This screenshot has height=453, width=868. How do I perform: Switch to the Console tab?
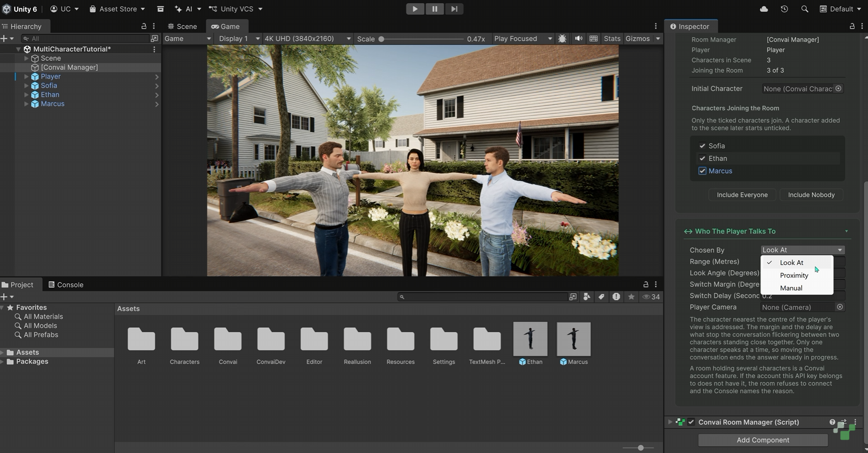click(66, 285)
